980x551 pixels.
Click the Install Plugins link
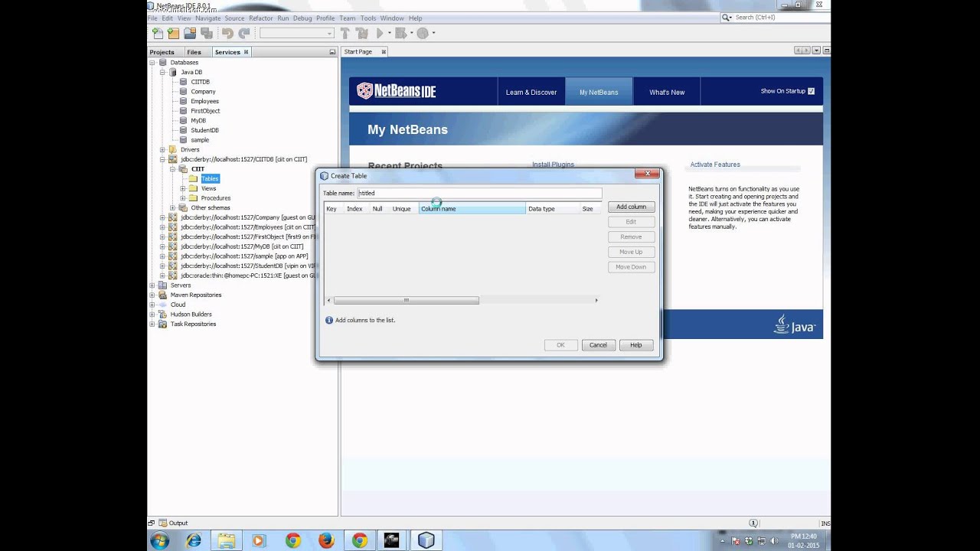[x=553, y=165]
